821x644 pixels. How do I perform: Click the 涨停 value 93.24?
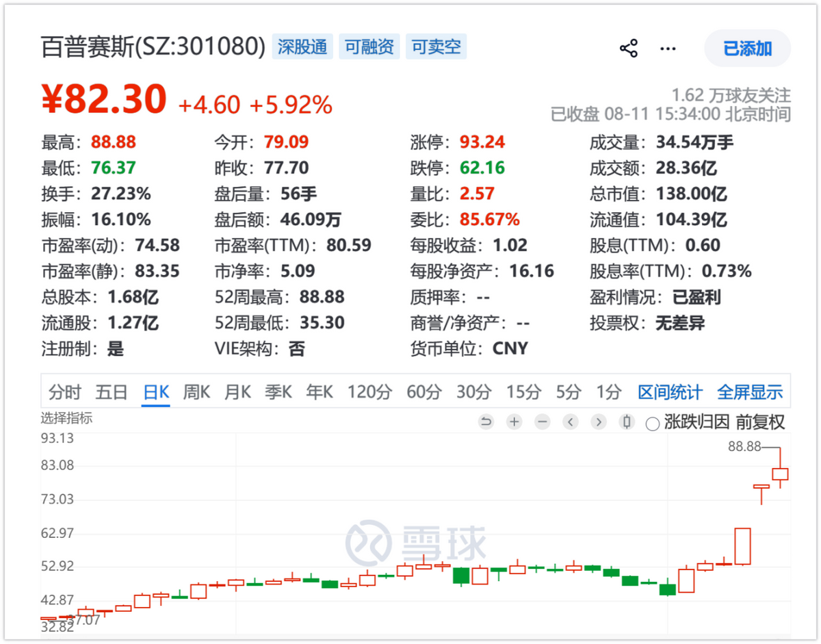point(482,142)
